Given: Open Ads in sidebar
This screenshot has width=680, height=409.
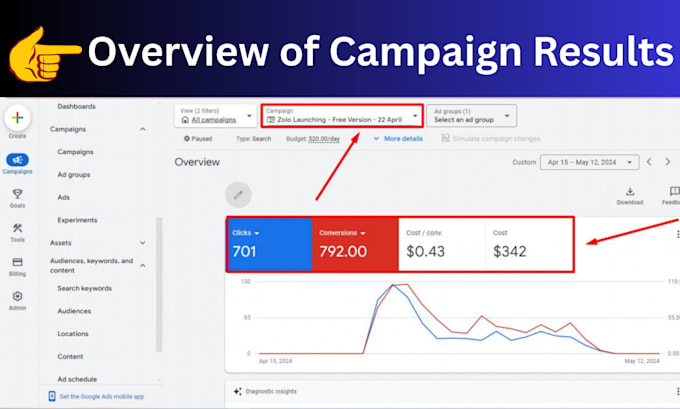Looking at the screenshot, I should click(63, 197).
